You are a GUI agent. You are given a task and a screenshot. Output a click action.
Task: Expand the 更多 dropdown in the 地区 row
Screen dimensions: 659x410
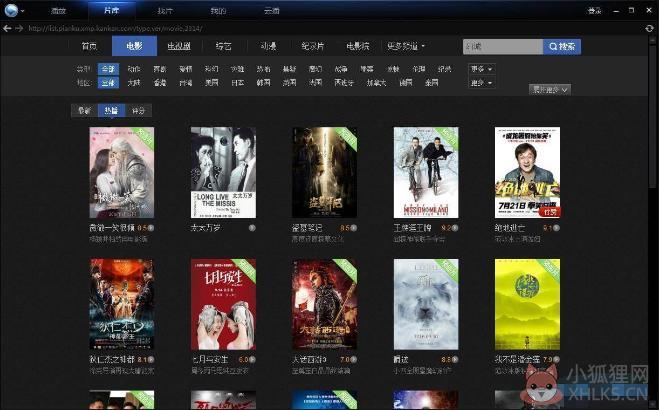[x=481, y=83]
